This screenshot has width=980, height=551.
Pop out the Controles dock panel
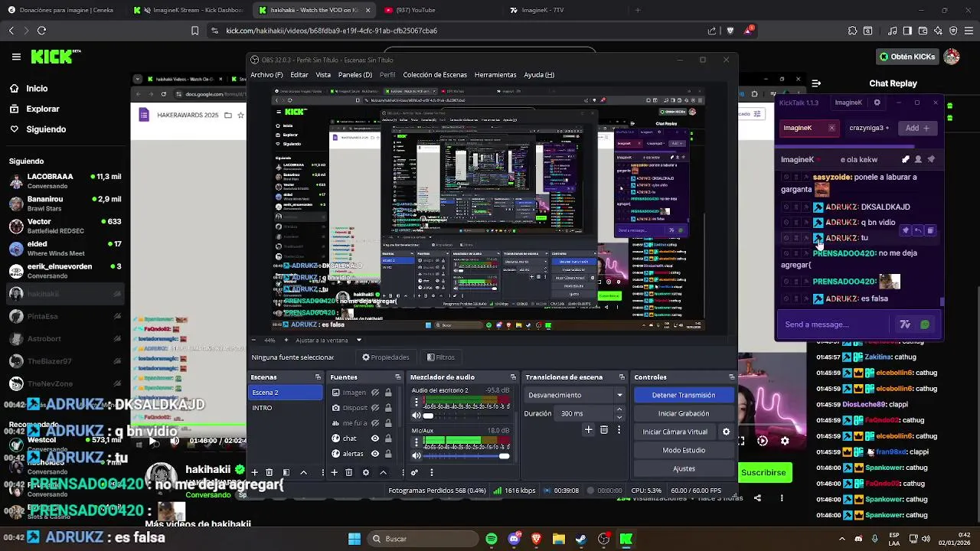tap(732, 377)
